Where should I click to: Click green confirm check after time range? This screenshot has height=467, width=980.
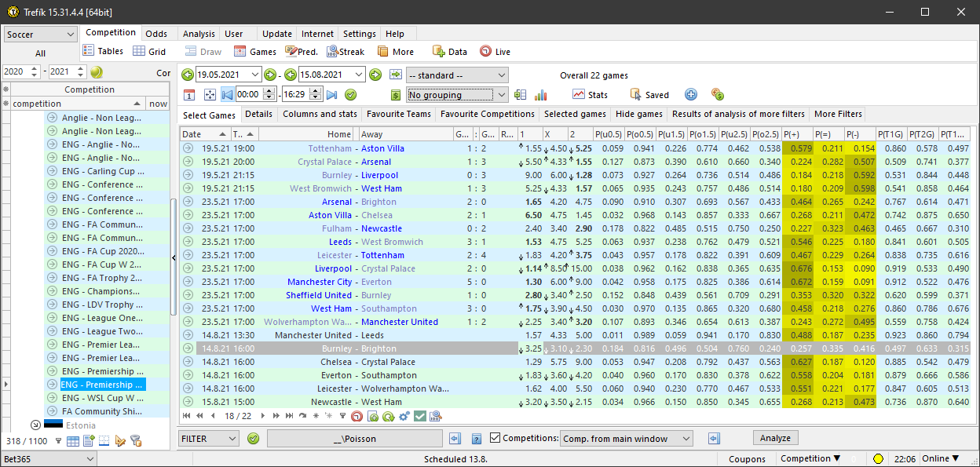[x=351, y=95]
